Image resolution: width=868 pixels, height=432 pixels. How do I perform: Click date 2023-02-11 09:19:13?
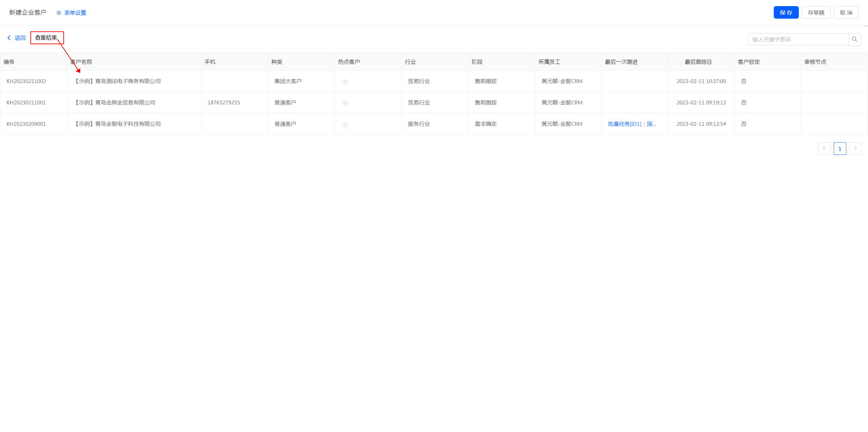click(x=701, y=103)
